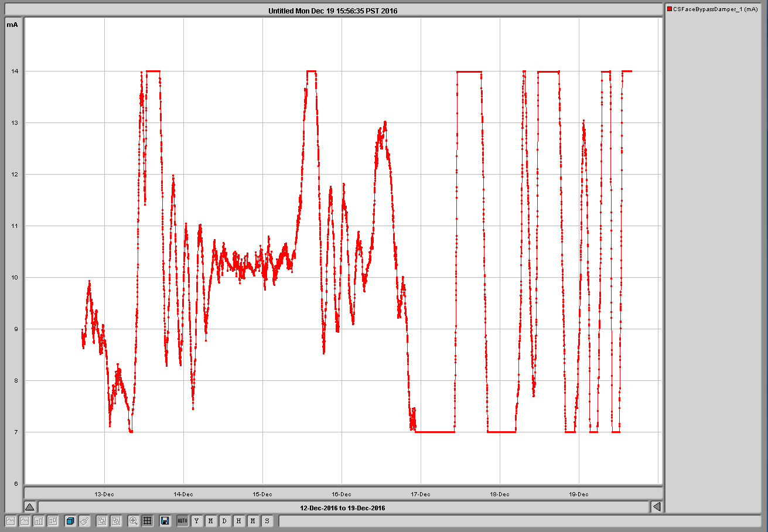
Task: Click the 14-Dec label on the time axis
Action: 183,494
